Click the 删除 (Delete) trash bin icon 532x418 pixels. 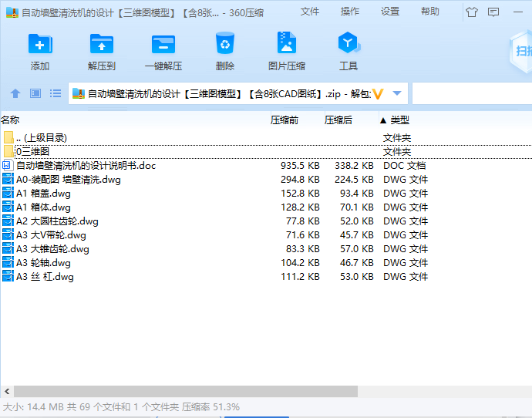point(225,43)
